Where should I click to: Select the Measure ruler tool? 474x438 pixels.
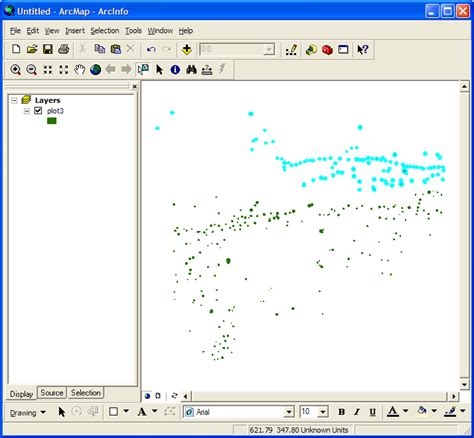pyautogui.click(x=207, y=70)
